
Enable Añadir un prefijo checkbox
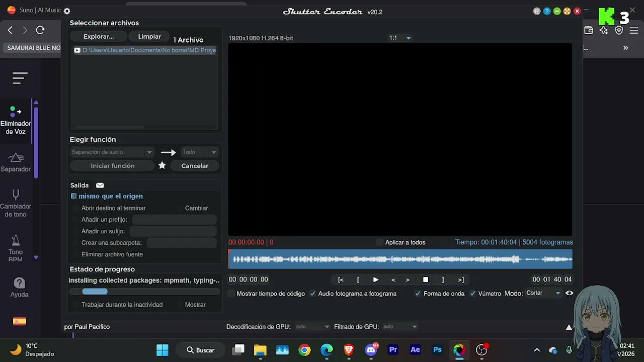[x=75, y=220]
